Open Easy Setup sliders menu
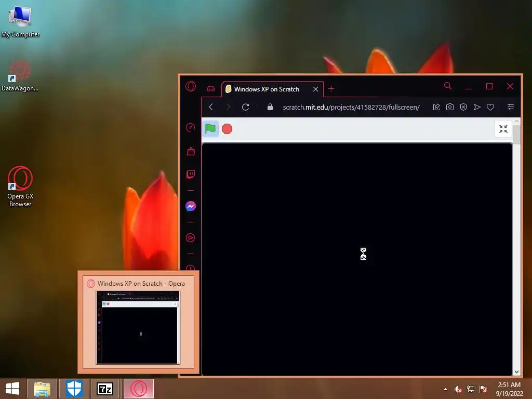 (511, 107)
